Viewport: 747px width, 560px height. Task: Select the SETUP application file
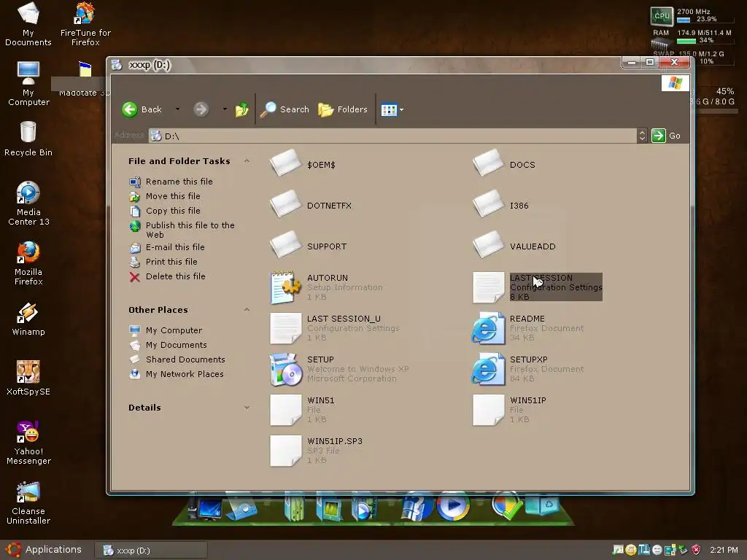(339, 369)
